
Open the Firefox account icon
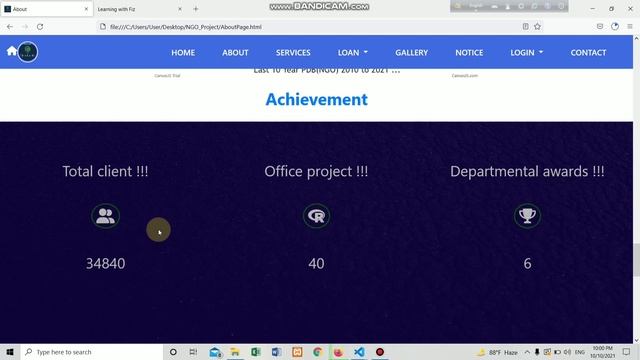[x=615, y=27]
